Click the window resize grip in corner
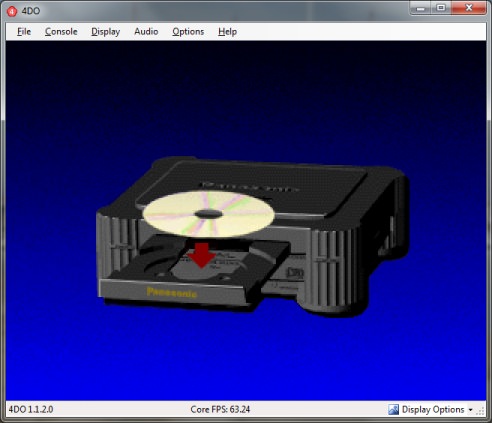The height and width of the screenshot is (423, 492). pos(481,411)
